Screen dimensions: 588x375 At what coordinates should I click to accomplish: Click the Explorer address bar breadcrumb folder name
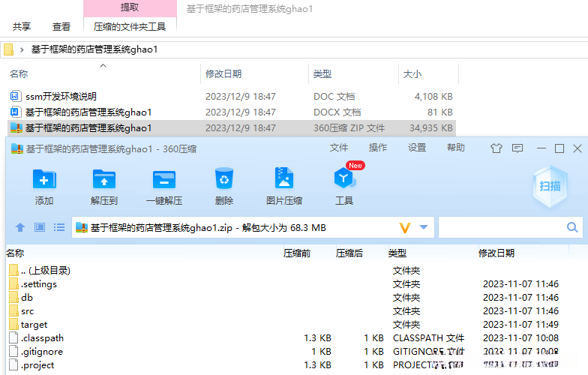tap(94, 49)
